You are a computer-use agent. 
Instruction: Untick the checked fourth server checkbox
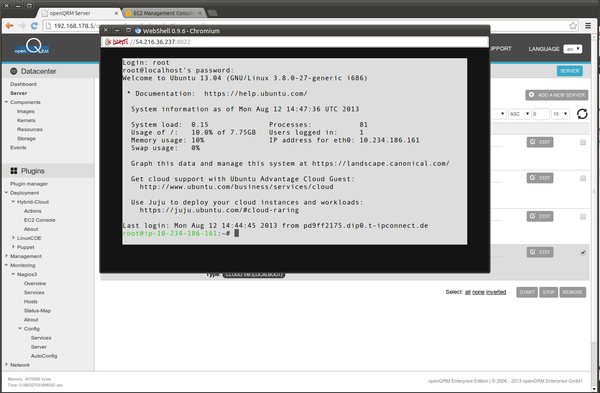tap(583, 252)
